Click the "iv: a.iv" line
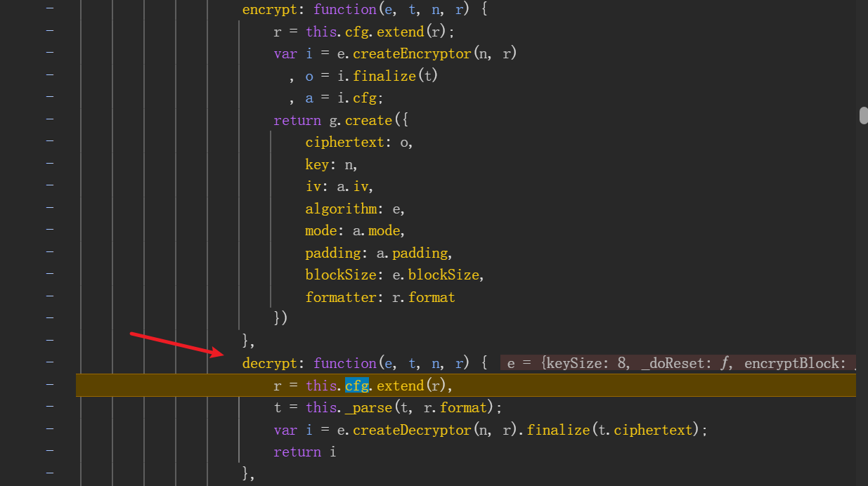 tap(339, 187)
